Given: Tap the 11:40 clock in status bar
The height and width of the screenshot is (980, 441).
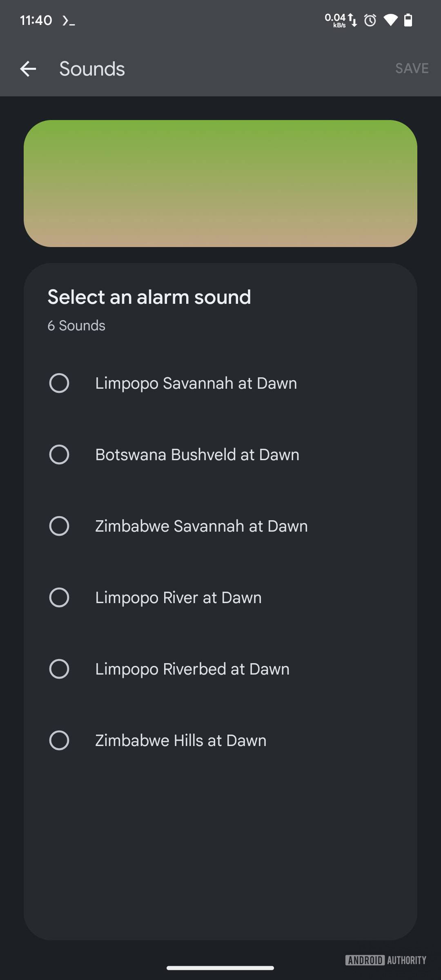Looking at the screenshot, I should [x=36, y=20].
